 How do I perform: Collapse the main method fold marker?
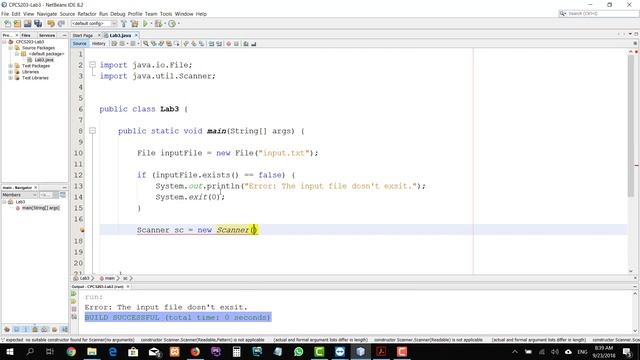click(x=93, y=131)
